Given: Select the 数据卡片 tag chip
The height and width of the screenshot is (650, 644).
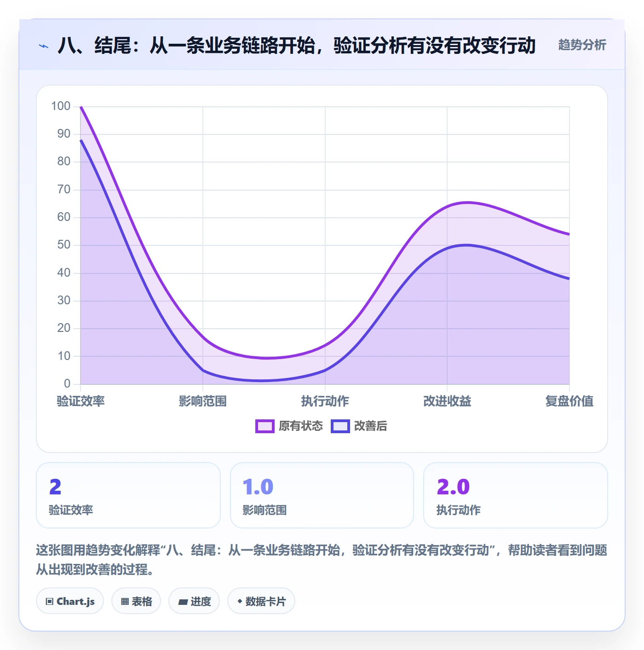Looking at the screenshot, I should [261, 601].
